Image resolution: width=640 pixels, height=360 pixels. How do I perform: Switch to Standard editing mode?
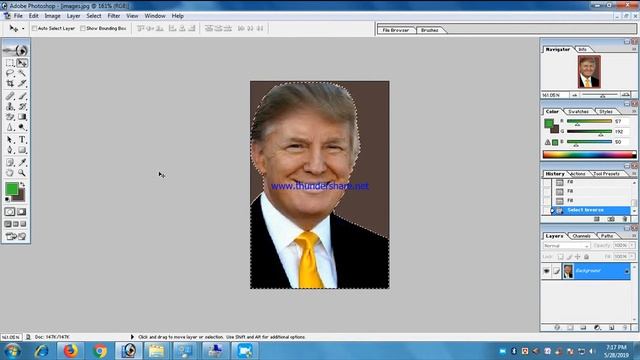point(10,212)
